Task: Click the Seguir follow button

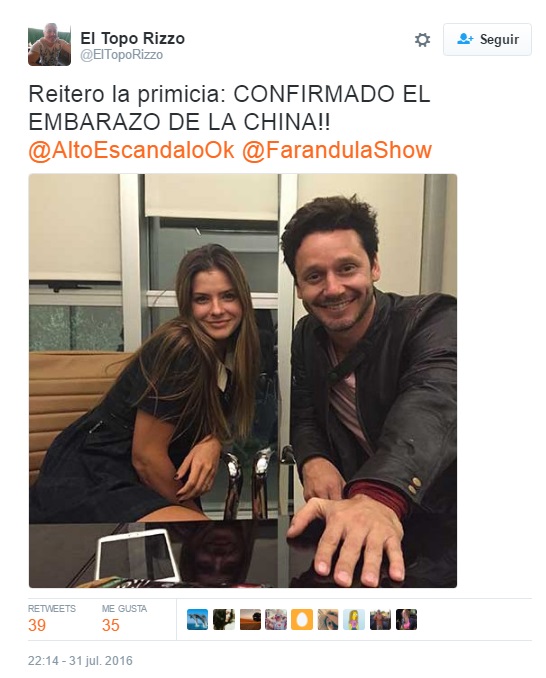Action: pyautogui.click(x=487, y=39)
